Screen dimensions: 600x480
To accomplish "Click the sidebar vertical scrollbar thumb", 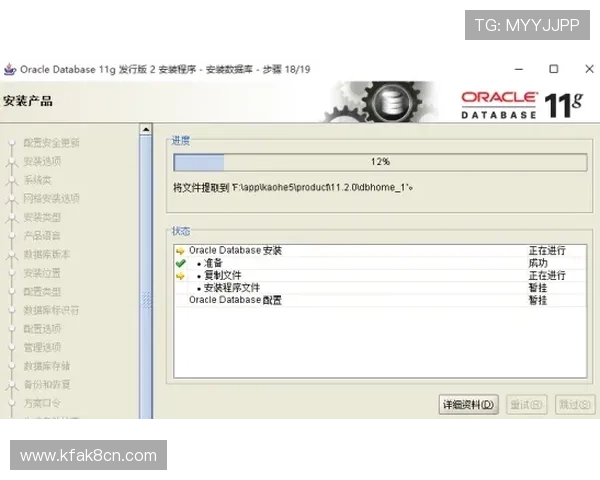I will (146, 277).
